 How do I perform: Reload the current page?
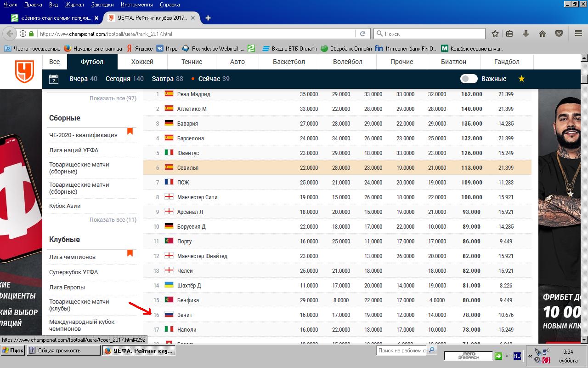point(362,34)
